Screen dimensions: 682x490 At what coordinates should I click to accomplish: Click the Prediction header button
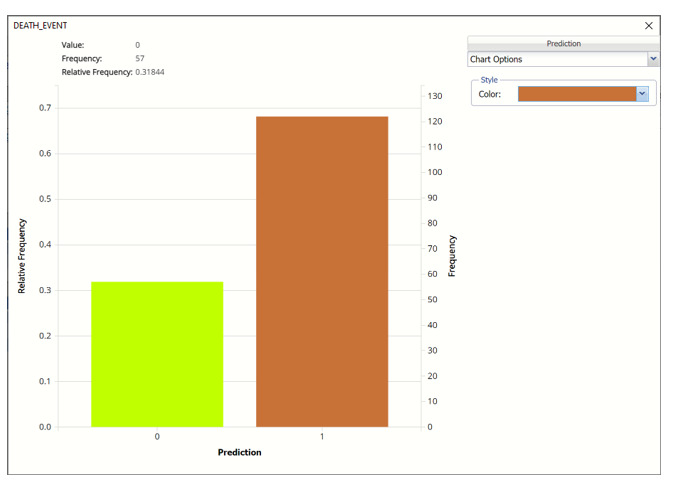tap(563, 44)
